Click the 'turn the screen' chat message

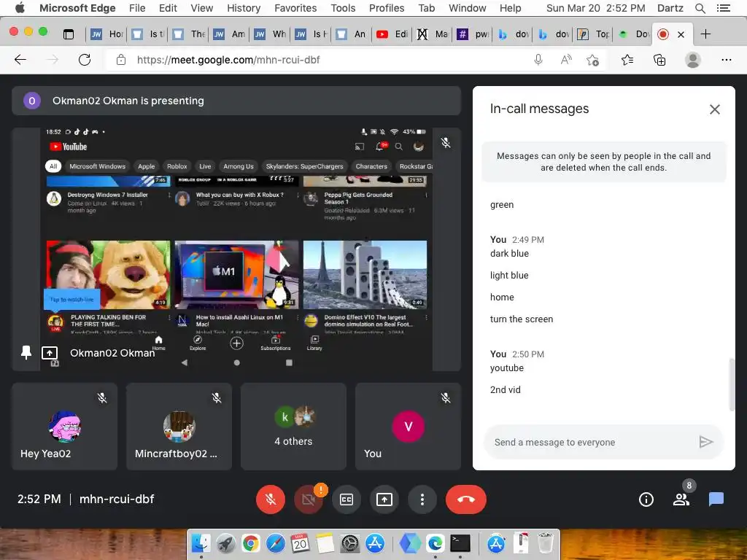[x=521, y=319]
